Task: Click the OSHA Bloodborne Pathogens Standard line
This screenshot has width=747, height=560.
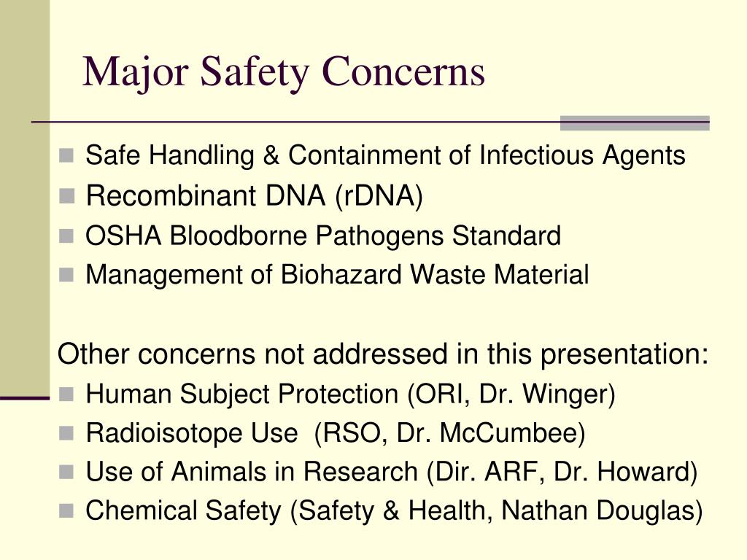Action: (x=323, y=236)
